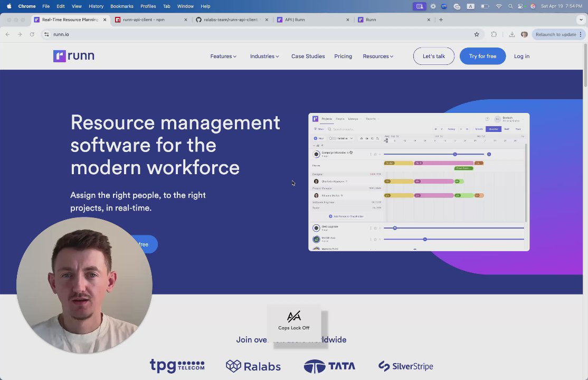
Task: Open Case Studies page
Action: coord(308,56)
